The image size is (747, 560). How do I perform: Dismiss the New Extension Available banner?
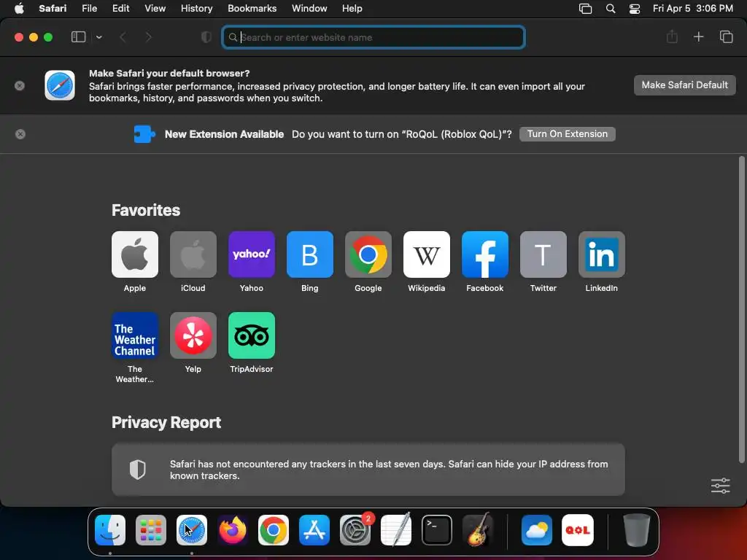(20, 134)
